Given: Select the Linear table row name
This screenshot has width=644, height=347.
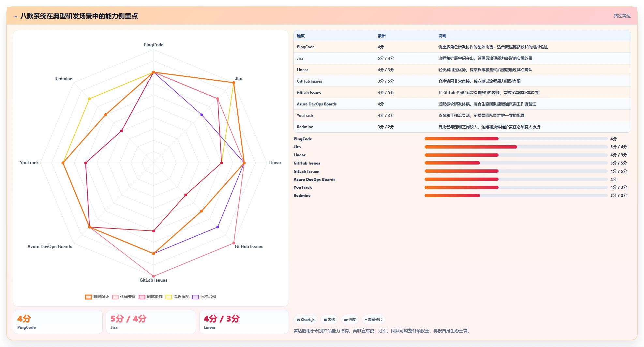Looking at the screenshot, I should click(302, 70).
